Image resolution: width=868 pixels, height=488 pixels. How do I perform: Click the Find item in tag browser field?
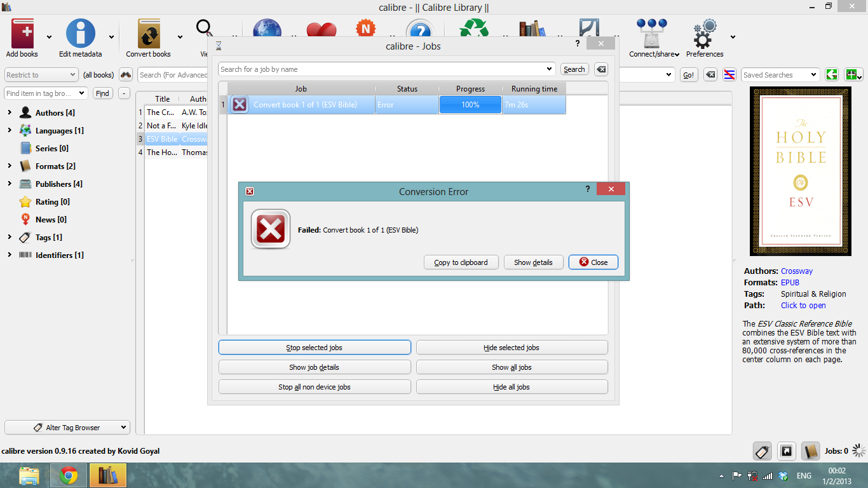pos(46,93)
